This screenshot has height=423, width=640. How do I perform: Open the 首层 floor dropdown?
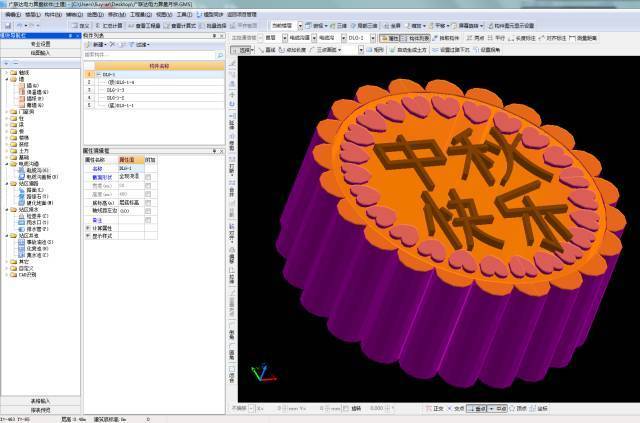tap(284, 38)
